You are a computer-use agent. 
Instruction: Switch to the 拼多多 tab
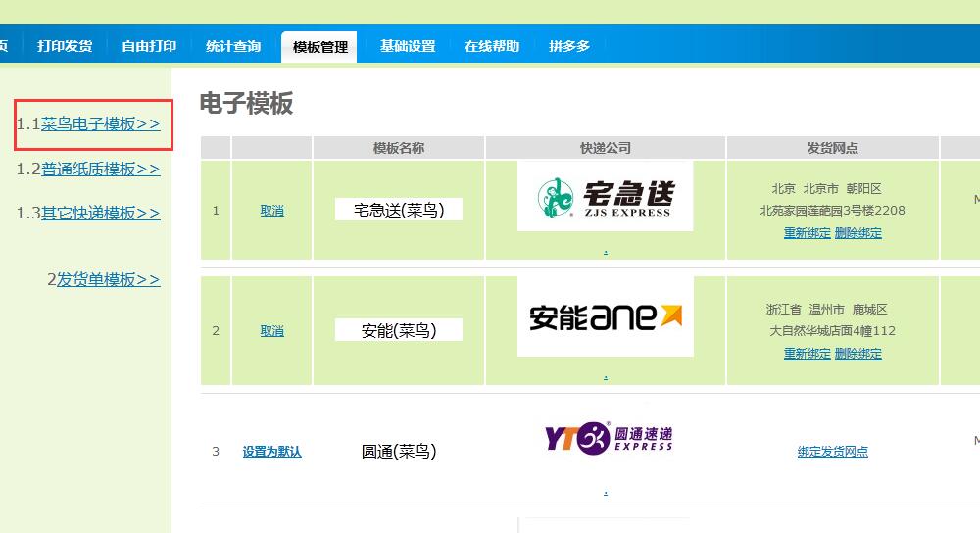569,46
